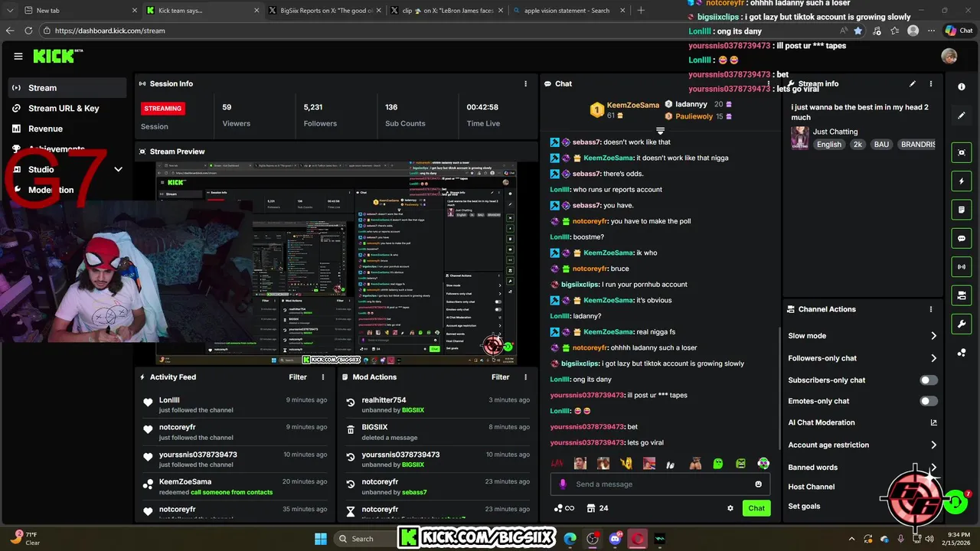Click the pencil edit icon in right toolbar
The image size is (980, 551).
click(x=962, y=116)
